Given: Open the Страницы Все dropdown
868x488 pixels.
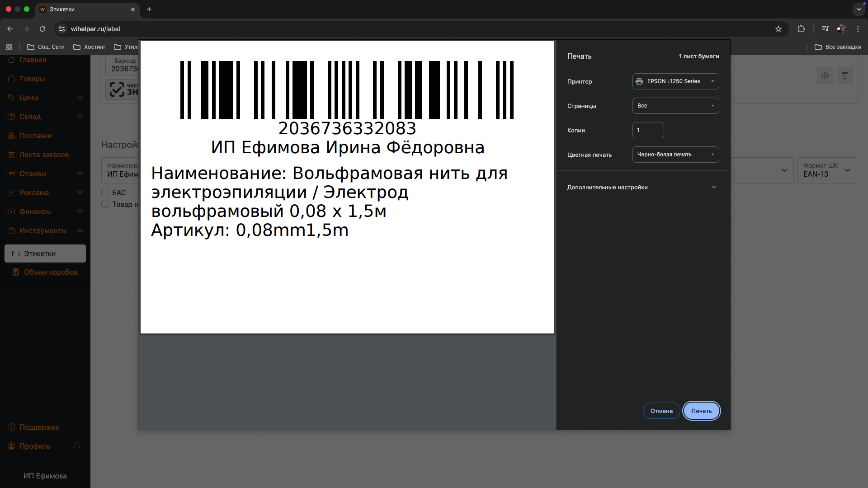Looking at the screenshot, I should click(x=675, y=106).
